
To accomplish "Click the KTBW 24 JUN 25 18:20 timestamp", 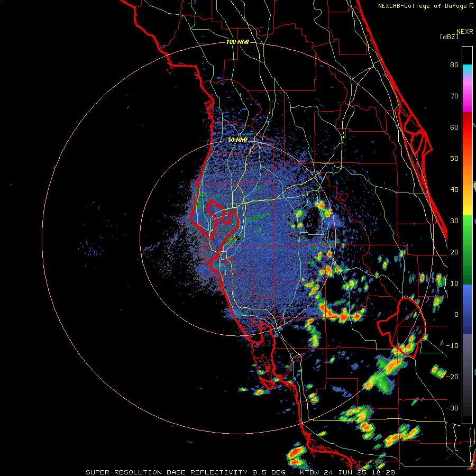I will click(x=347, y=472).
